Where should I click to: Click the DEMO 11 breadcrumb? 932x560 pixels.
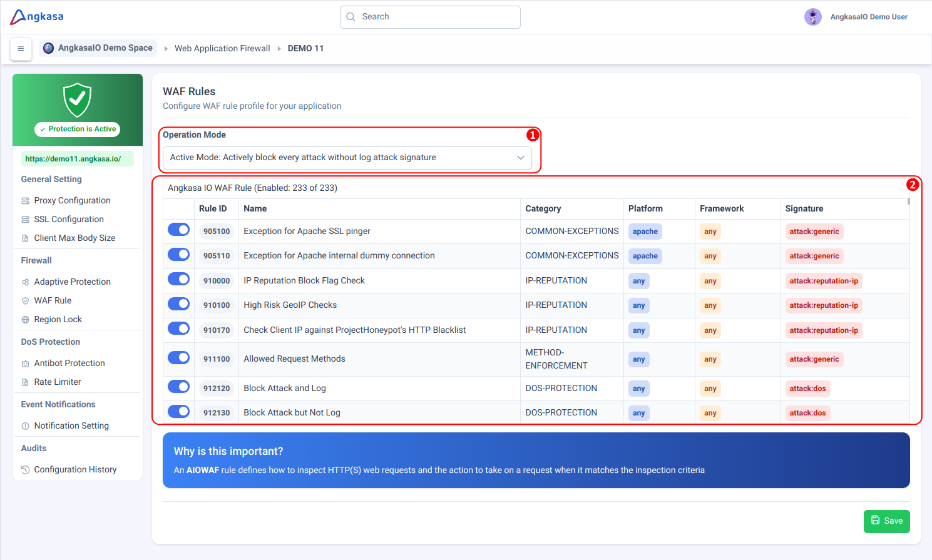pos(305,48)
